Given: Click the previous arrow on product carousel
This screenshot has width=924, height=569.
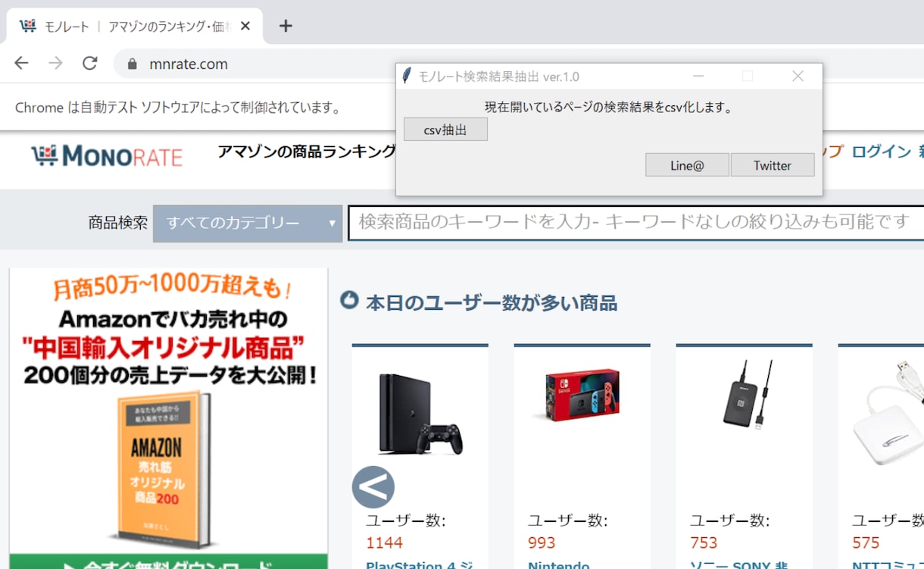Looking at the screenshot, I should point(373,487).
